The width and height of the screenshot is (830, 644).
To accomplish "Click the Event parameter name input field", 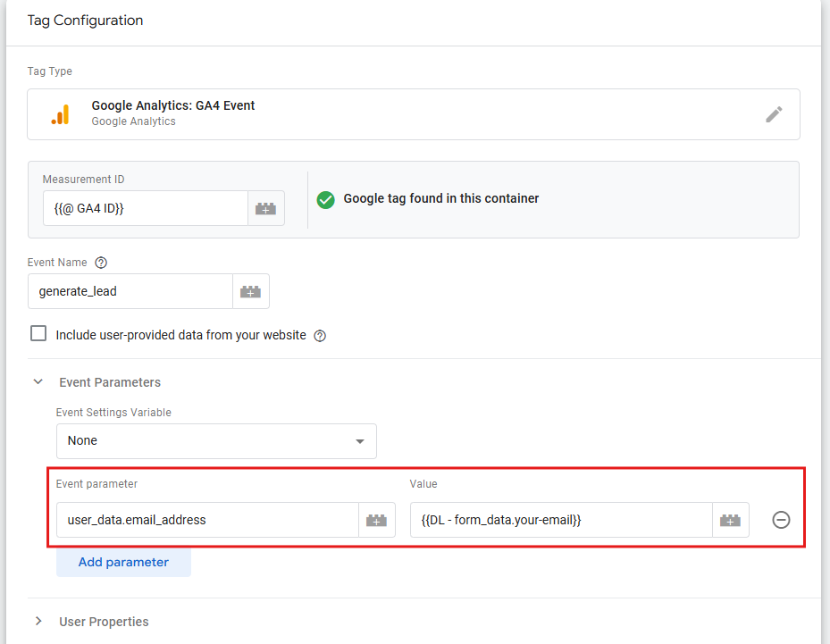I will tap(207, 520).
